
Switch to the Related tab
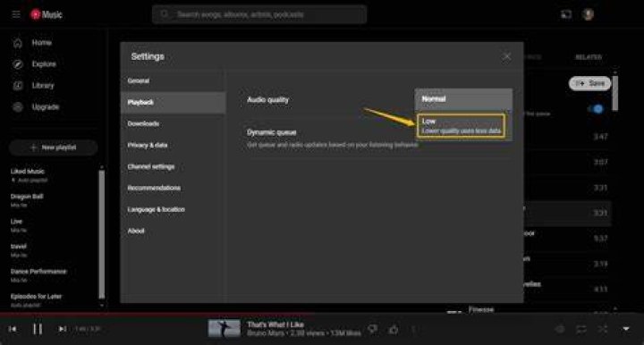tap(589, 57)
